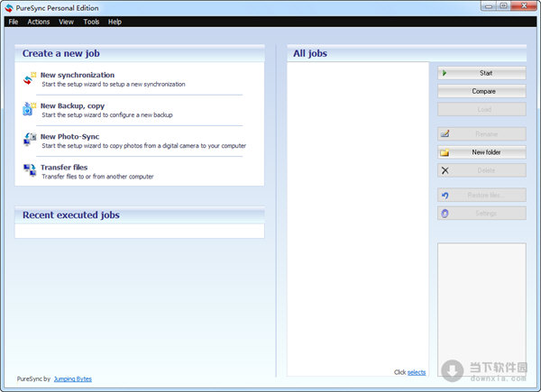
Task: Open the Help menu
Action: [115, 22]
